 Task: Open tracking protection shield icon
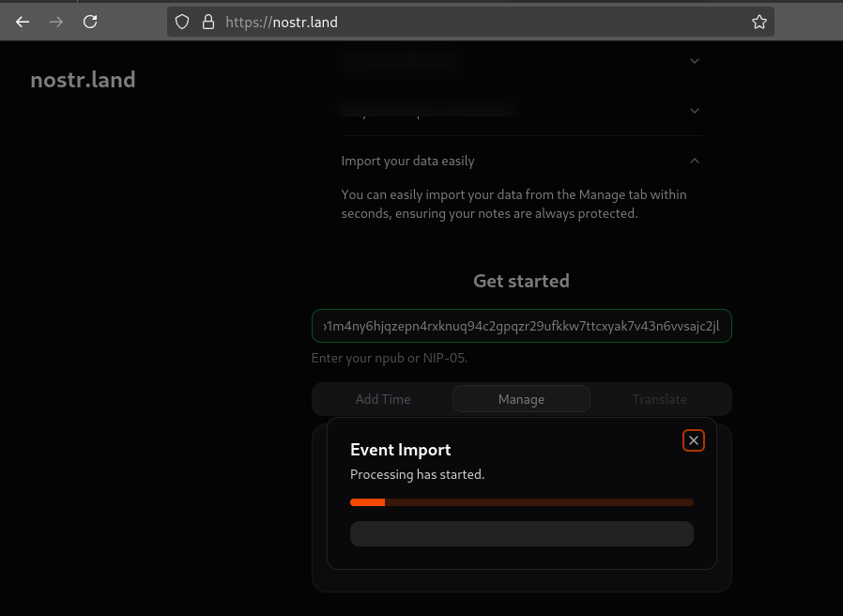pyautogui.click(x=182, y=22)
